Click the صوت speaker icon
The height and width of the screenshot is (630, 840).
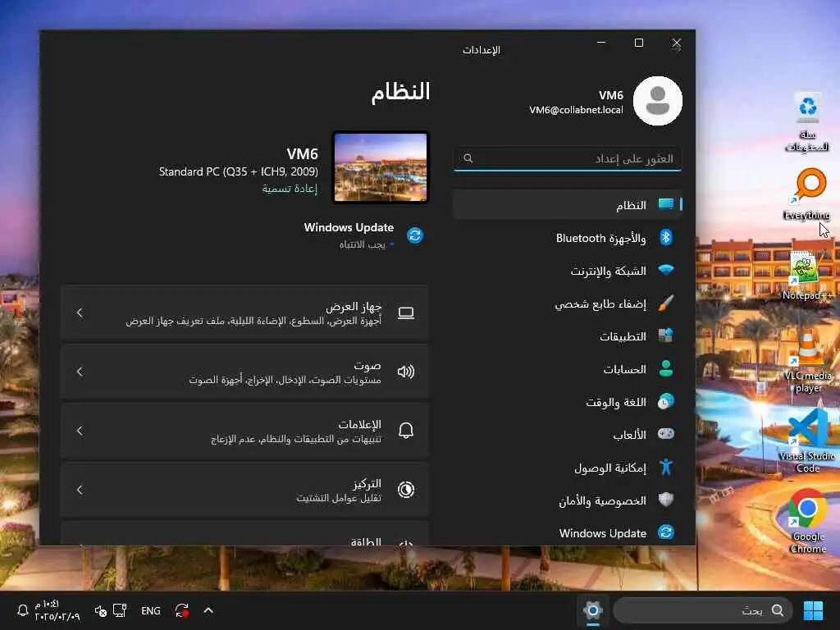click(x=406, y=372)
